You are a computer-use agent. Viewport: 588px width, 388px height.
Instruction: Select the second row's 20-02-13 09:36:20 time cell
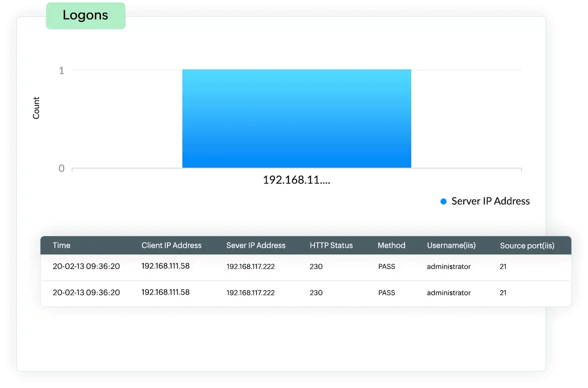pos(87,293)
